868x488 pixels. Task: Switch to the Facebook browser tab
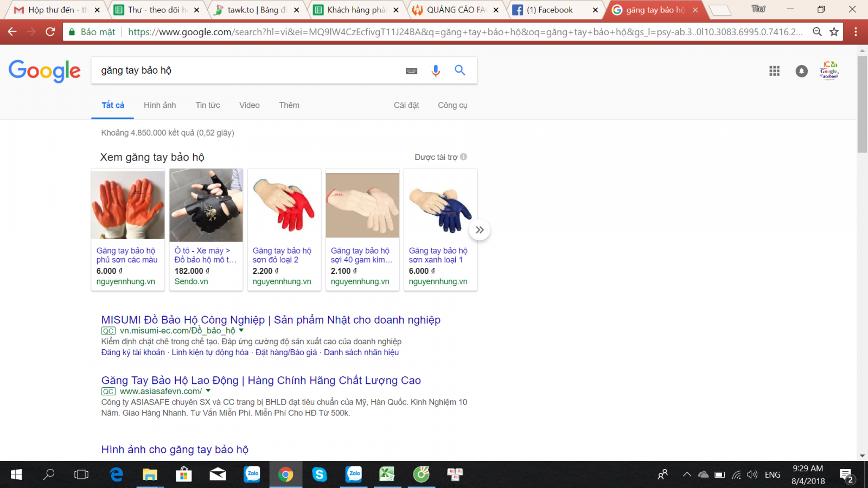[556, 10]
